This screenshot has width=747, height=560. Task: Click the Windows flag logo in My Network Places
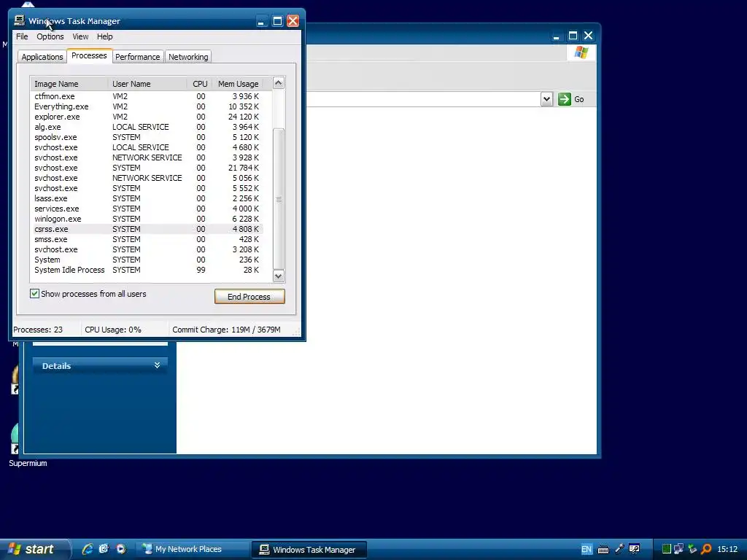coord(581,52)
